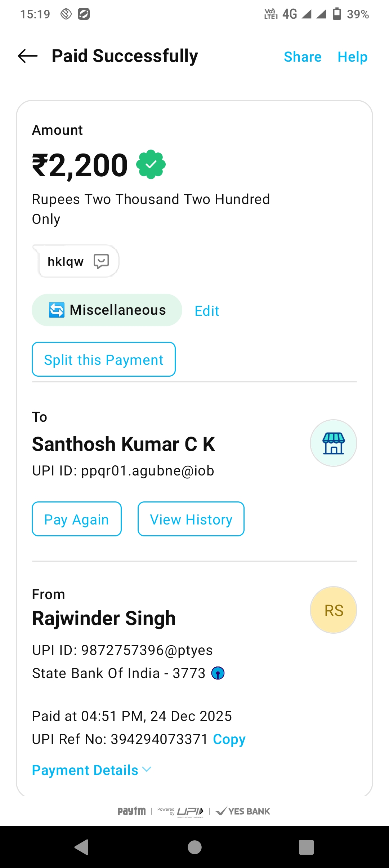Tap the message bubble icon beside hklqw
This screenshot has height=868, width=389.
point(101,261)
